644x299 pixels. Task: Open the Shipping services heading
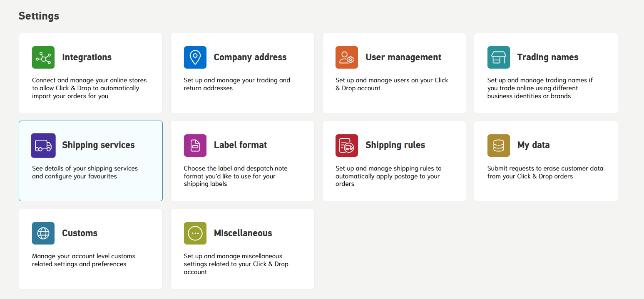pos(98,145)
